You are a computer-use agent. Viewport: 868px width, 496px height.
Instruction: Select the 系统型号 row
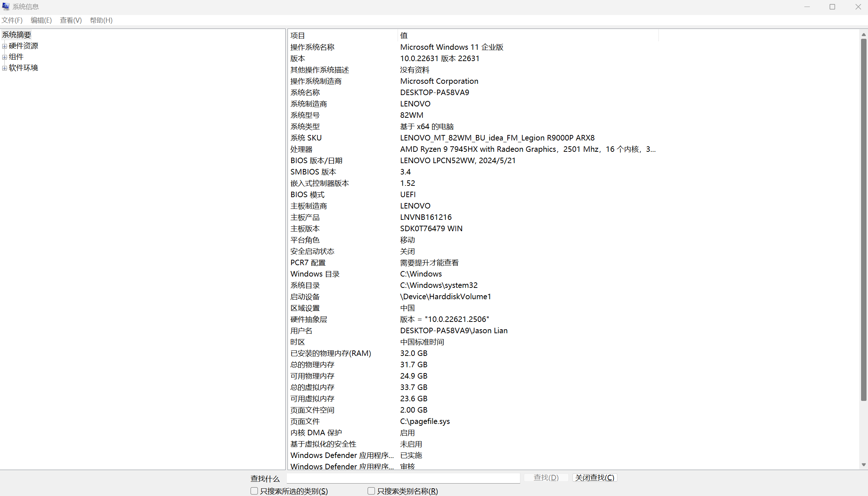click(x=473, y=115)
